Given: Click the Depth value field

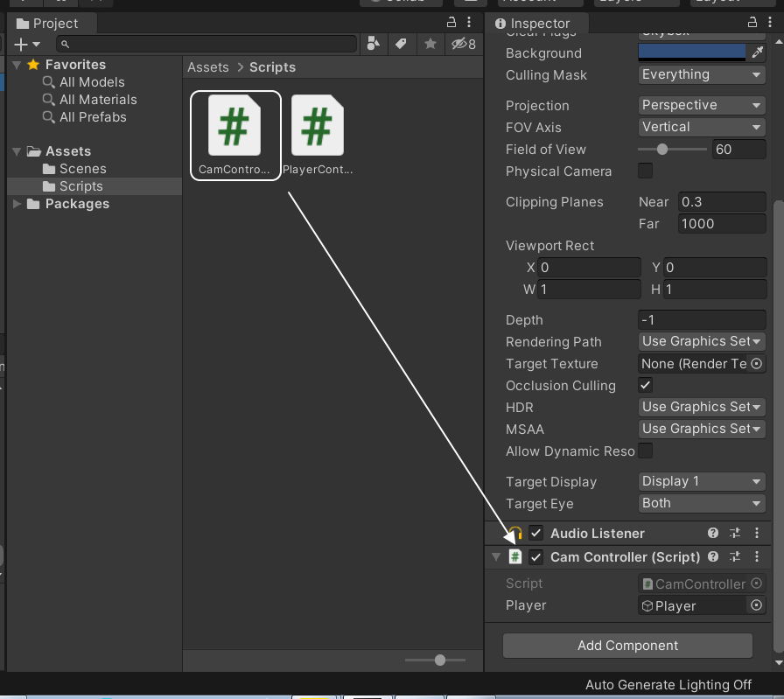Looking at the screenshot, I should tap(702, 319).
